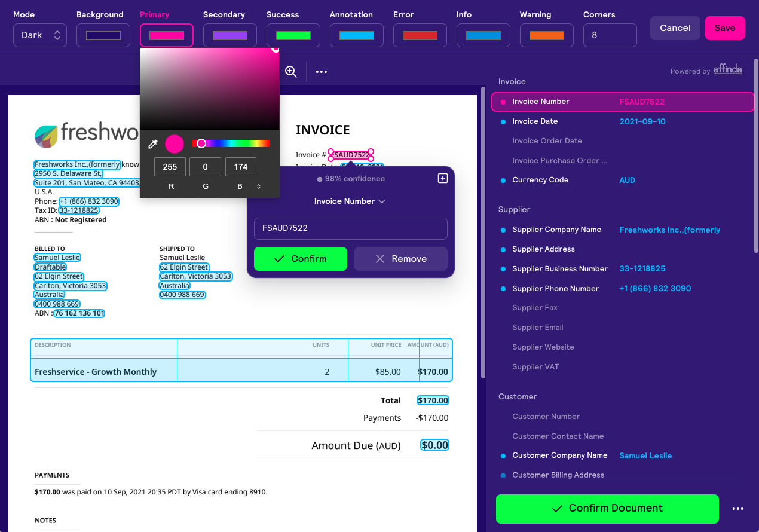Viewport: 759px width, 532px height.
Task: Click the 76 162 136 101 ABN annotation
Action: pyautogui.click(x=79, y=313)
